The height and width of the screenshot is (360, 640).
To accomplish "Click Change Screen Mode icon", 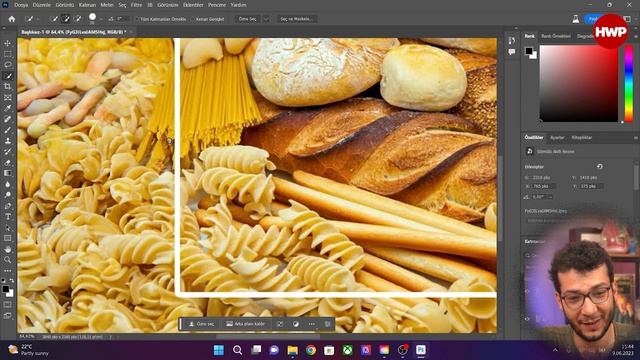I will 8,316.
